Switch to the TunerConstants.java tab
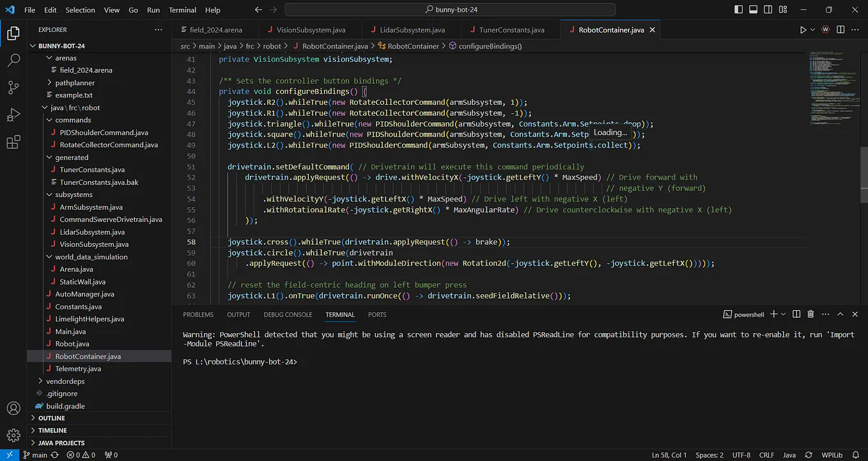 [511, 30]
